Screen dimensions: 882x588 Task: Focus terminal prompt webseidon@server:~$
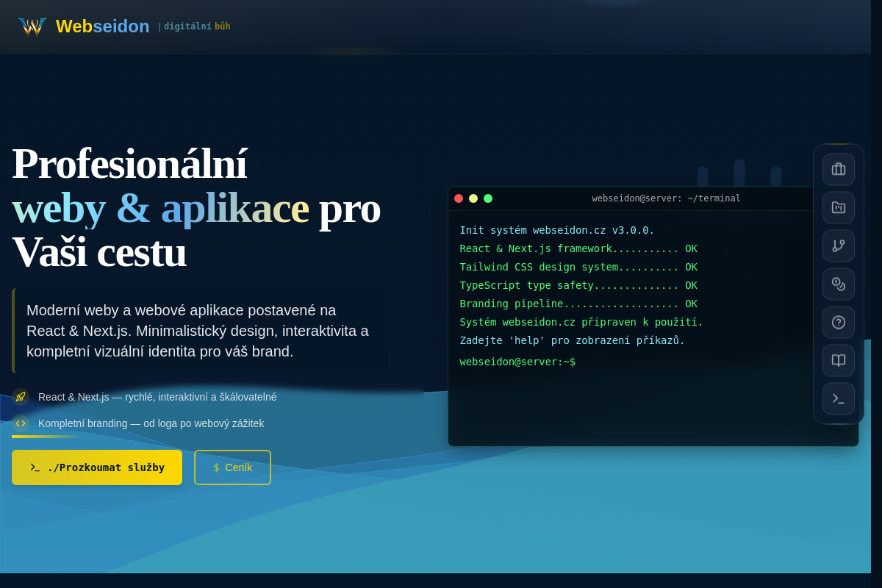coord(517,362)
